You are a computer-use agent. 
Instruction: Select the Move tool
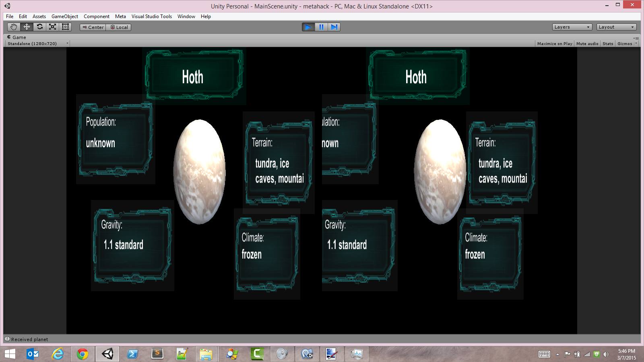pyautogui.click(x=27, y=27)
